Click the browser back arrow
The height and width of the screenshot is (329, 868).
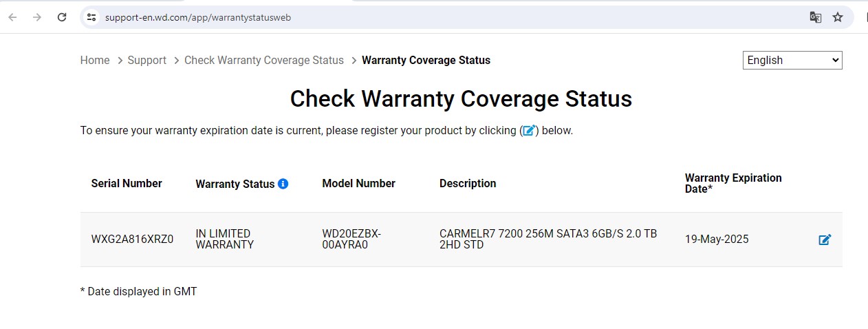12,17
